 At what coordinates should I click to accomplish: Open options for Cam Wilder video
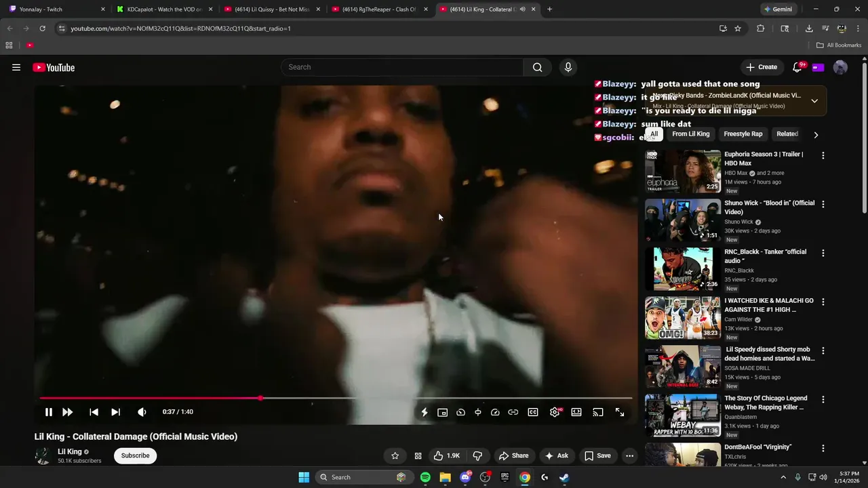coord(823,302)
